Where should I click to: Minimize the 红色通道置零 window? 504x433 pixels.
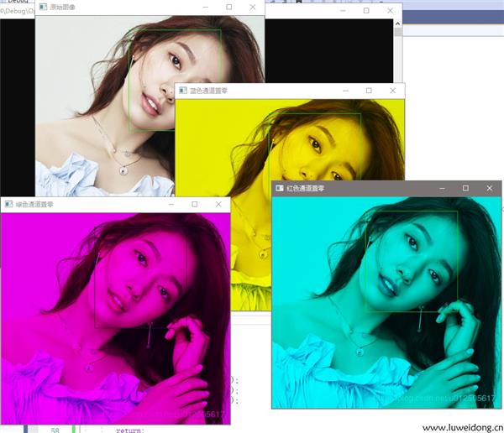point(442,189)
